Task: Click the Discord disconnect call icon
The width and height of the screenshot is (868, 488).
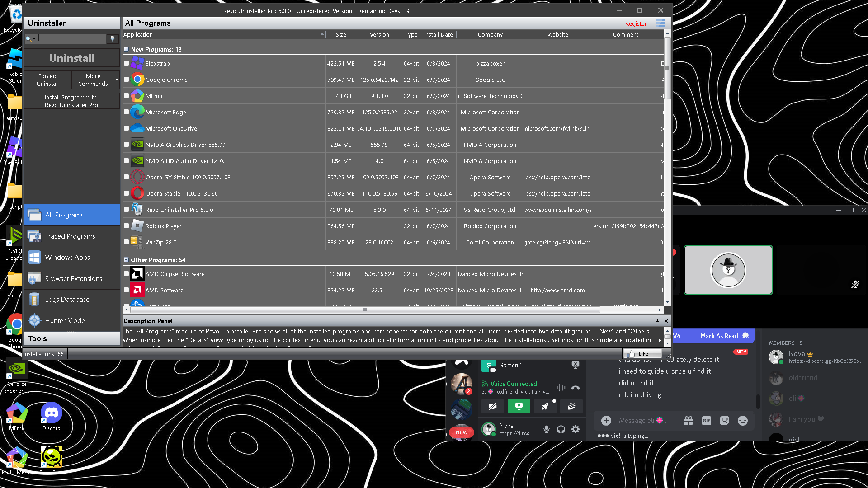Action: [575, 388]
